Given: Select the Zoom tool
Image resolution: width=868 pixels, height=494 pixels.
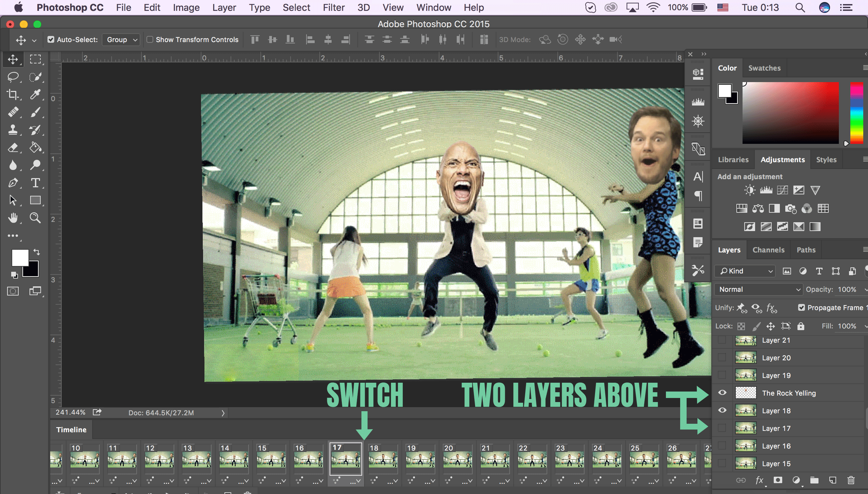Looking at the screenshot, I should pyautogui.click(x=36, y=218).
